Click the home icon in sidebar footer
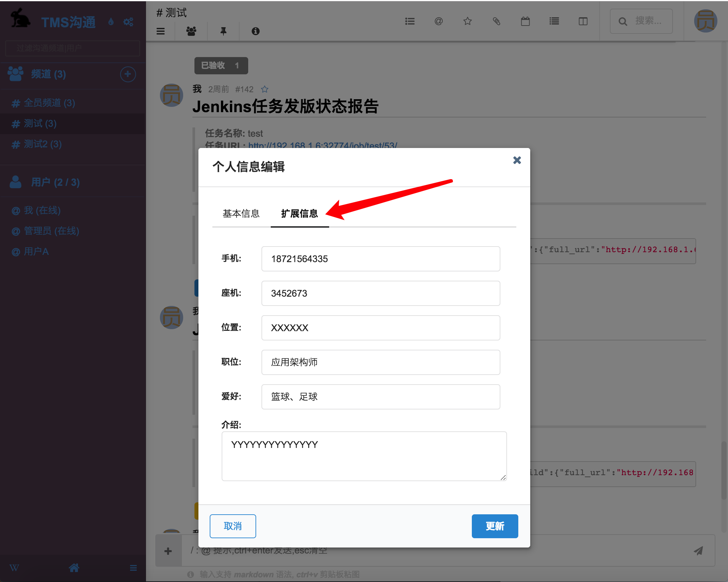The image size is (728, 582). pos(74,568)
